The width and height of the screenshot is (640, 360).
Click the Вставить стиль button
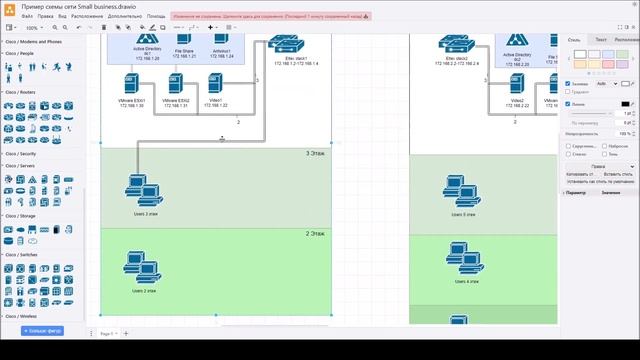618,174
